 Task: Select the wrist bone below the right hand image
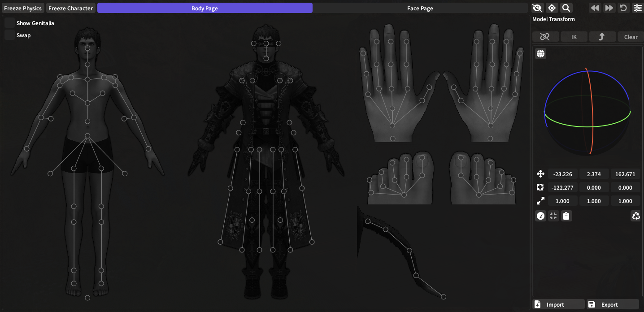pos(491,139)
